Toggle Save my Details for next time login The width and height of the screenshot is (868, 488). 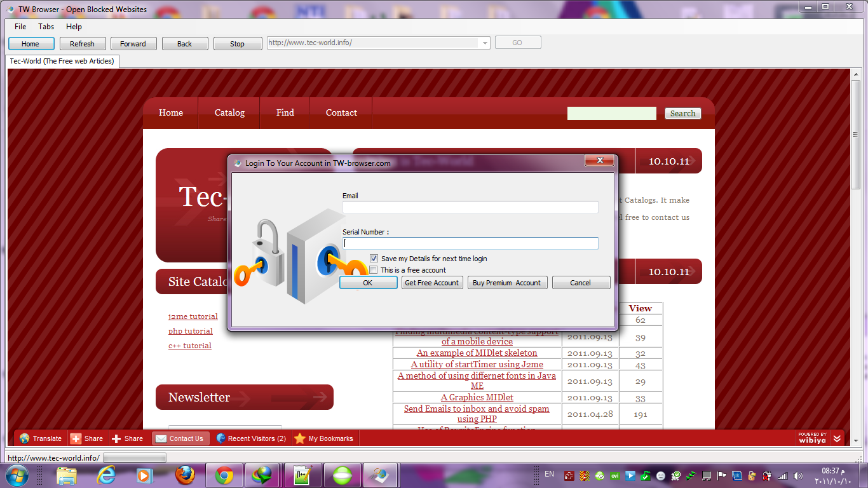pos(374,259)
